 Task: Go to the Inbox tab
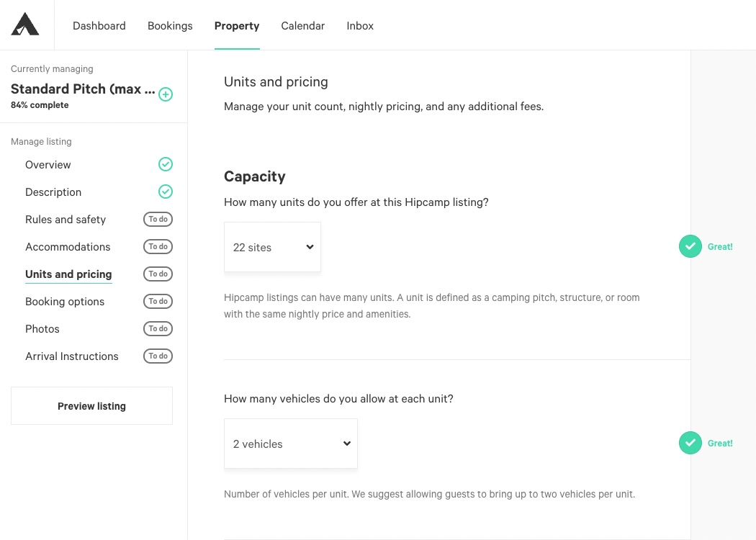pos(360,25)
